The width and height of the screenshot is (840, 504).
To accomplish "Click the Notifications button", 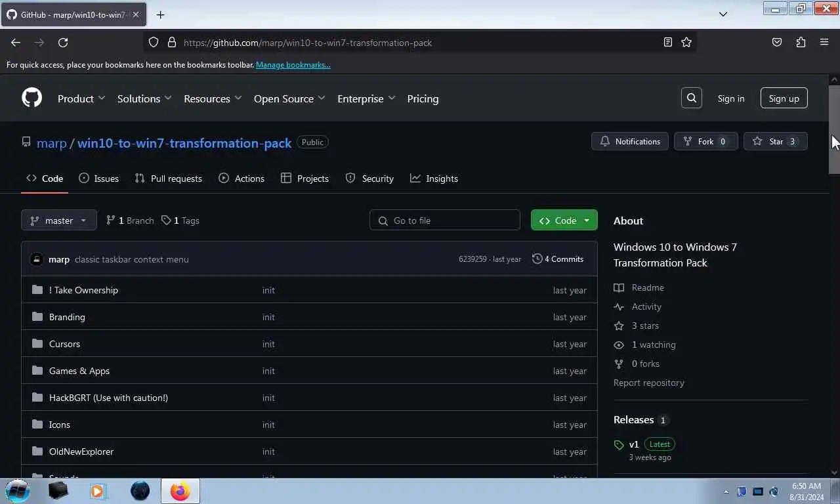I will (630, 141).
